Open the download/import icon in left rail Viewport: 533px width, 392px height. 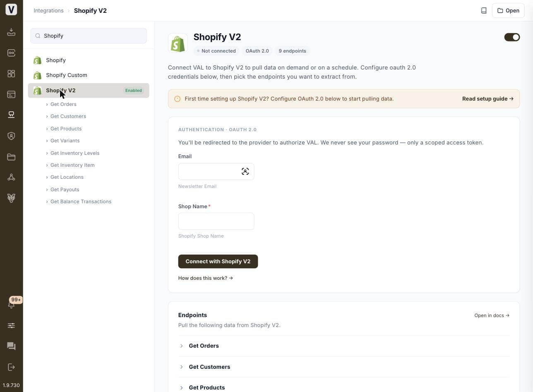coord(11,32)
